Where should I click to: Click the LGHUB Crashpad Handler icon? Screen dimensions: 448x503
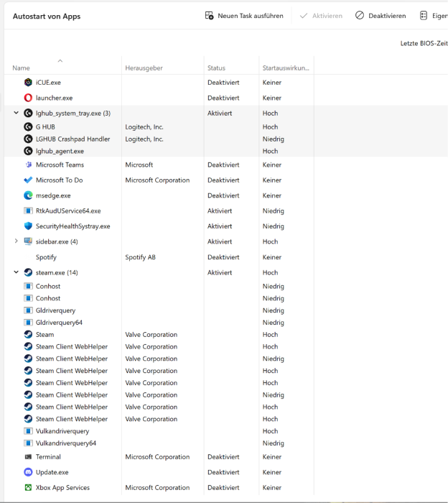pos(28,139)
